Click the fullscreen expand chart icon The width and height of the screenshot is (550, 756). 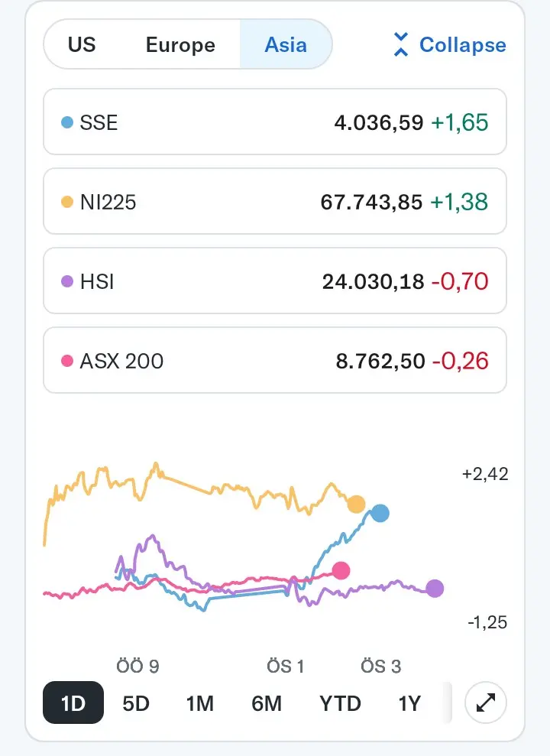[x=486, y=702]
